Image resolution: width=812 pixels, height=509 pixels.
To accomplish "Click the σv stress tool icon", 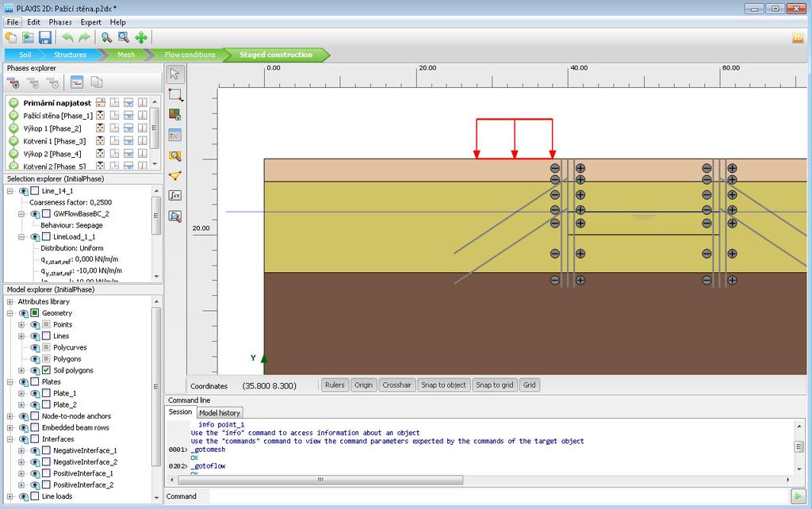I will point(175,195).
